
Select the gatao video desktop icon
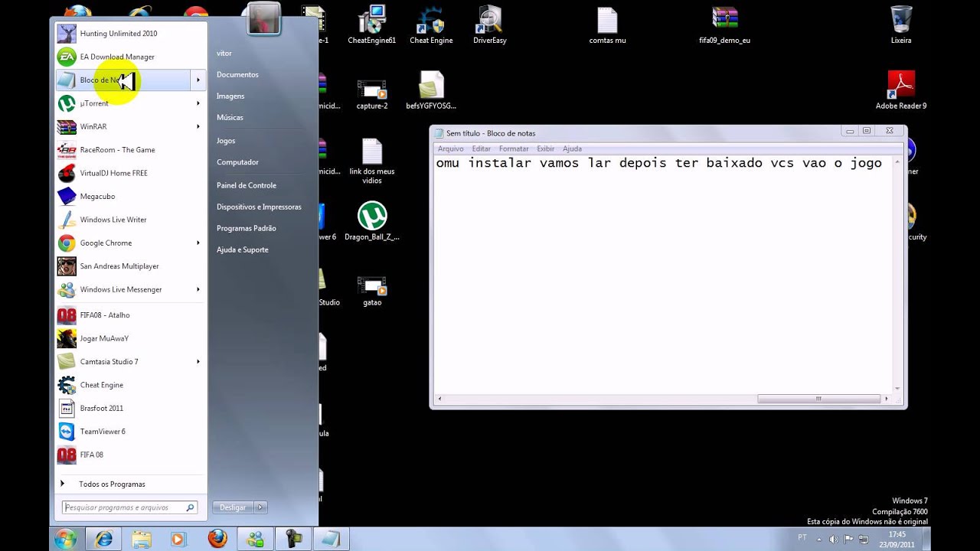[x=372, y=291]
